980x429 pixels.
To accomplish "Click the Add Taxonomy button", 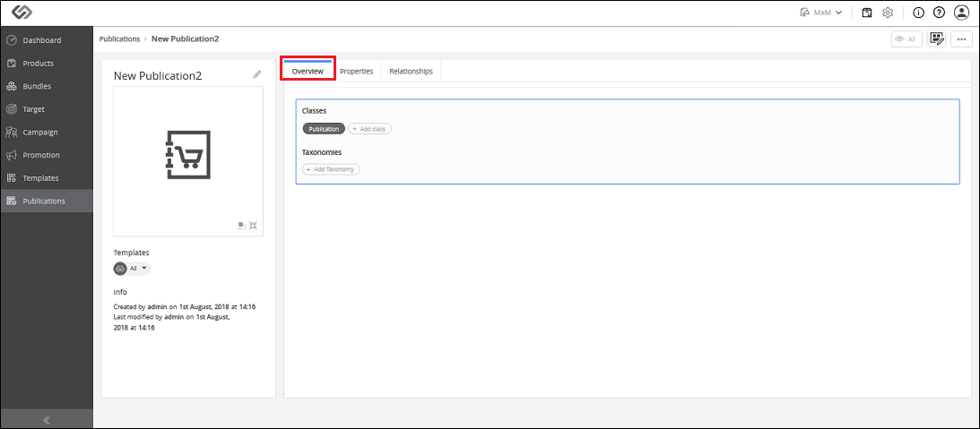I will (331, 169).
